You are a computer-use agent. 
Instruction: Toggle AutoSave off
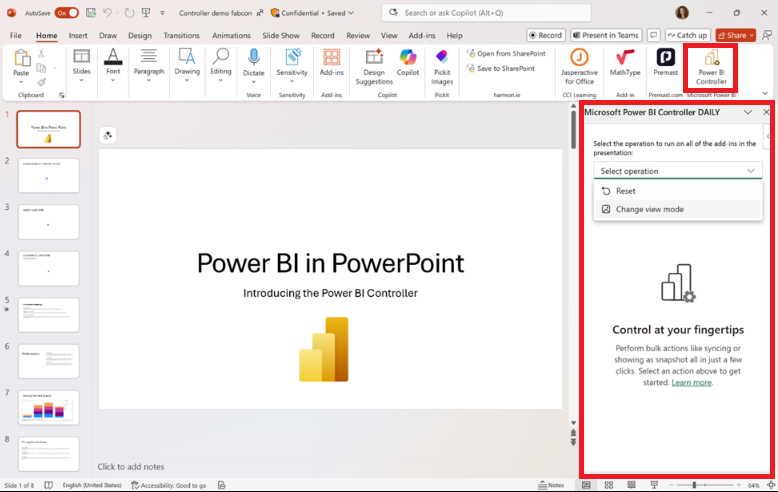pos(67,13)
